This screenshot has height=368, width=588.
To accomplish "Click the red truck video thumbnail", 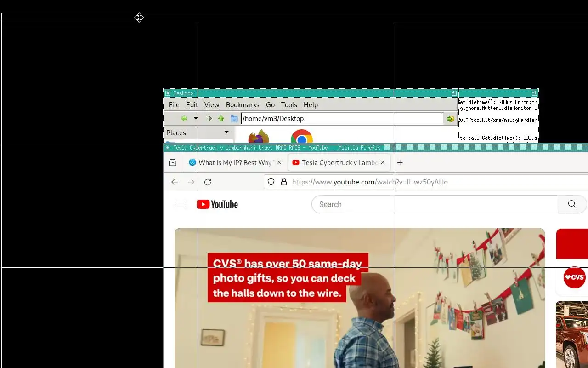I will pyautogui.click(x=572, y=334).
